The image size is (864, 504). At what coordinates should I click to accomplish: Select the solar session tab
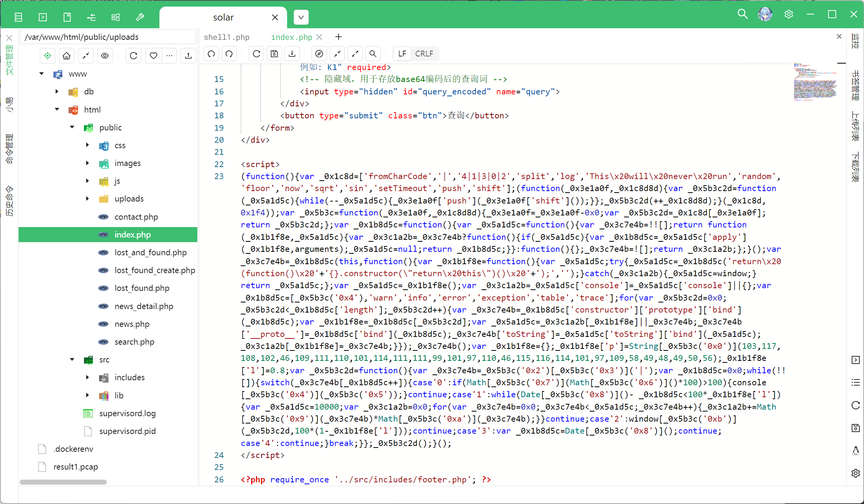point(223,17)
